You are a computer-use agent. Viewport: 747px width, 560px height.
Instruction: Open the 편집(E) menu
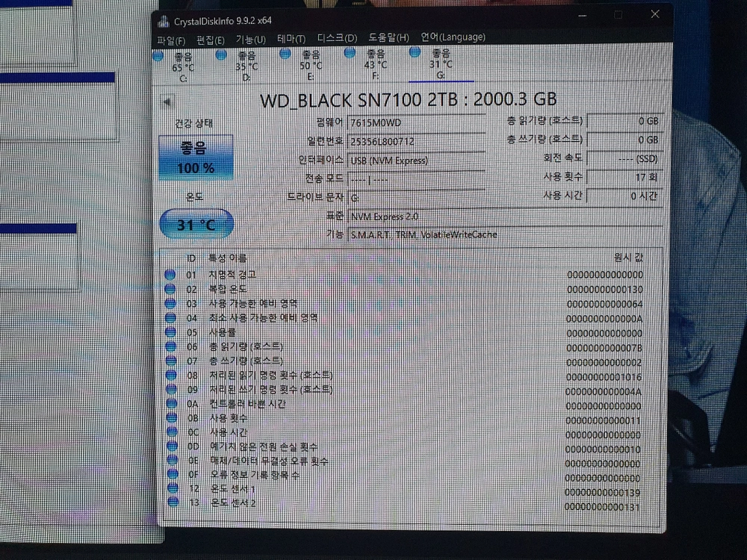pyautogui.click(x=210, y=40)
